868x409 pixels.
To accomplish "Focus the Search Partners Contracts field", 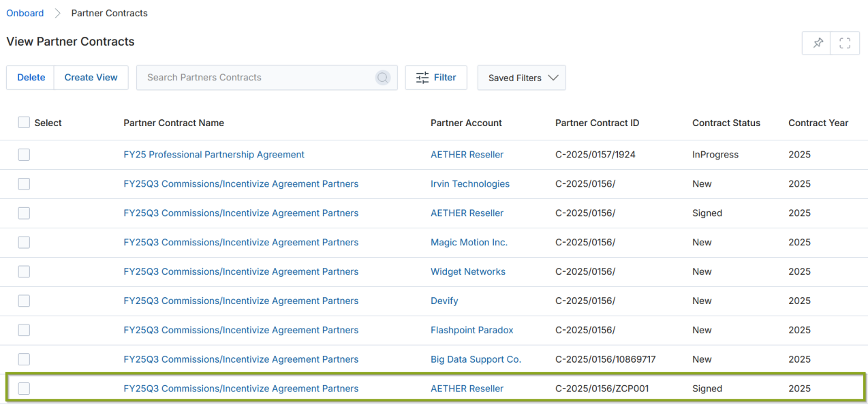I will click(x=267, y=78).
